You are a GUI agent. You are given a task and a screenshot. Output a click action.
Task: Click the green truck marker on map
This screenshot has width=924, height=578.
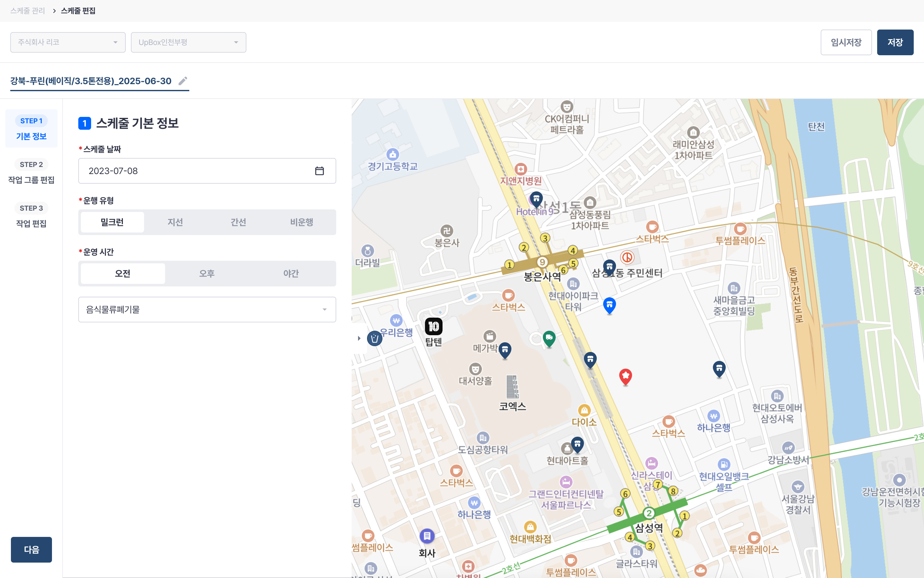coord(549,339)
